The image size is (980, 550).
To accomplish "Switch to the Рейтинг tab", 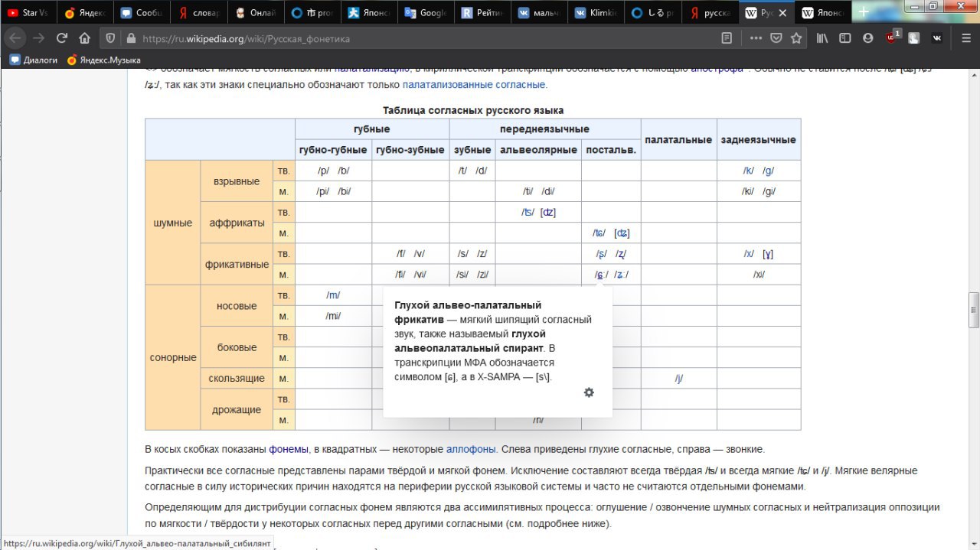I will pos(483,13).
